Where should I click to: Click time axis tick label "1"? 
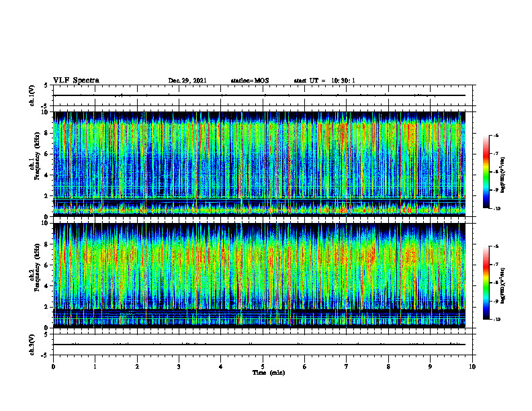pos(95,367)
